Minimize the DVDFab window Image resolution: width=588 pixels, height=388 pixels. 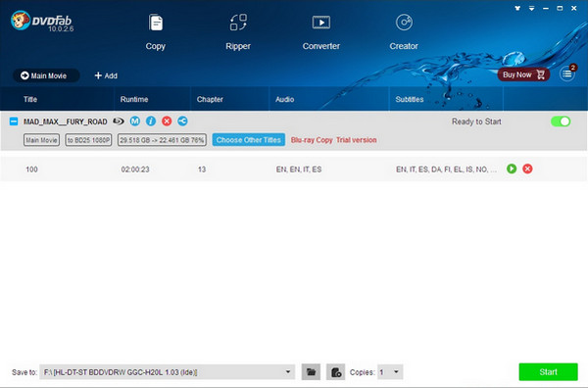(546, 8)
